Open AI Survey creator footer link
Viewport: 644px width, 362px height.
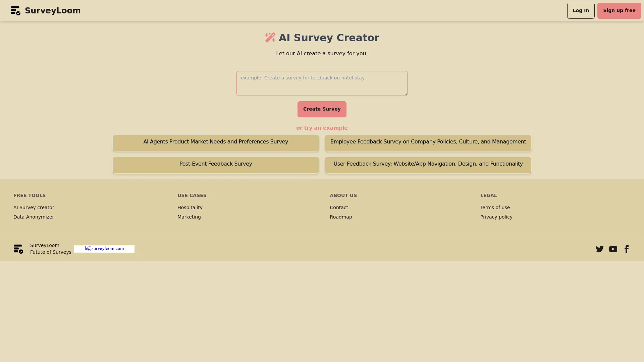(34, 207)
